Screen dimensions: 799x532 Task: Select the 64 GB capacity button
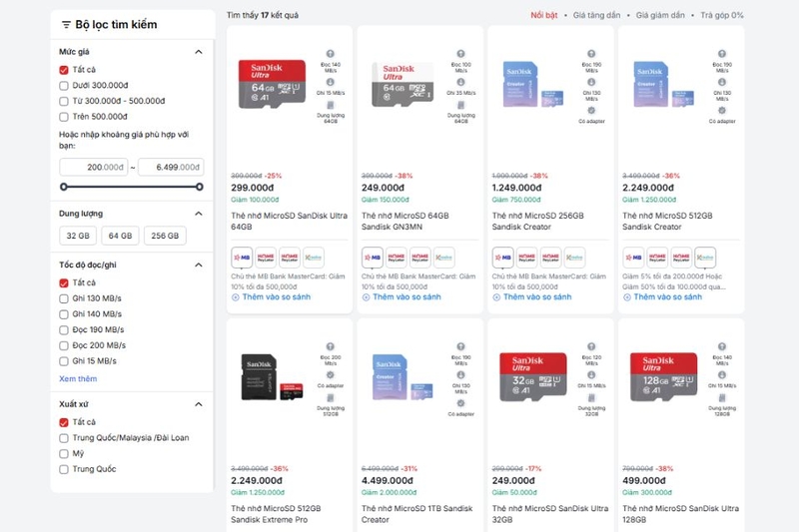120,236
